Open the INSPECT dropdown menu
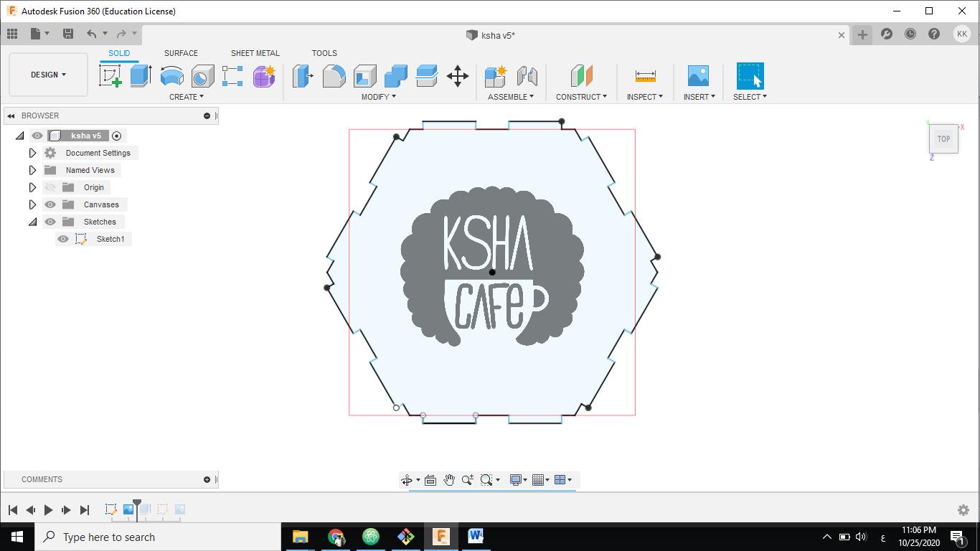 point(645,97)
